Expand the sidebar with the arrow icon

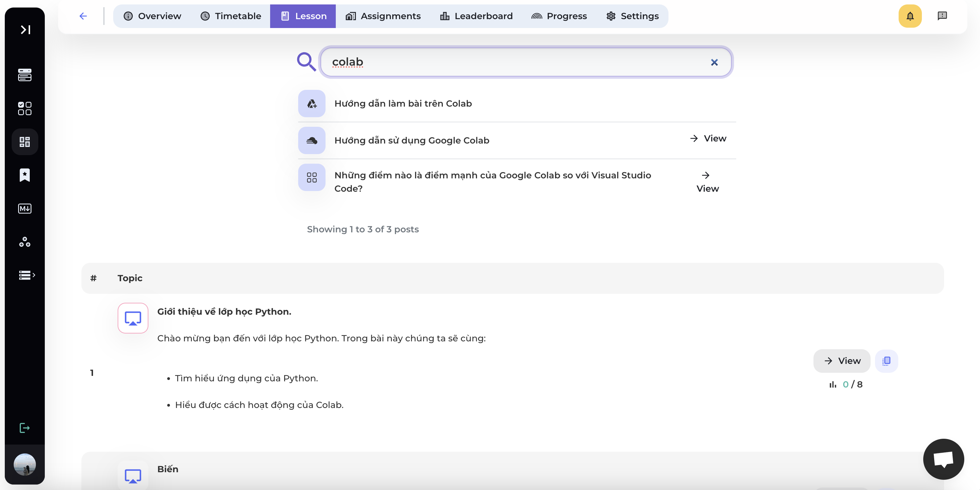(25, 30)
